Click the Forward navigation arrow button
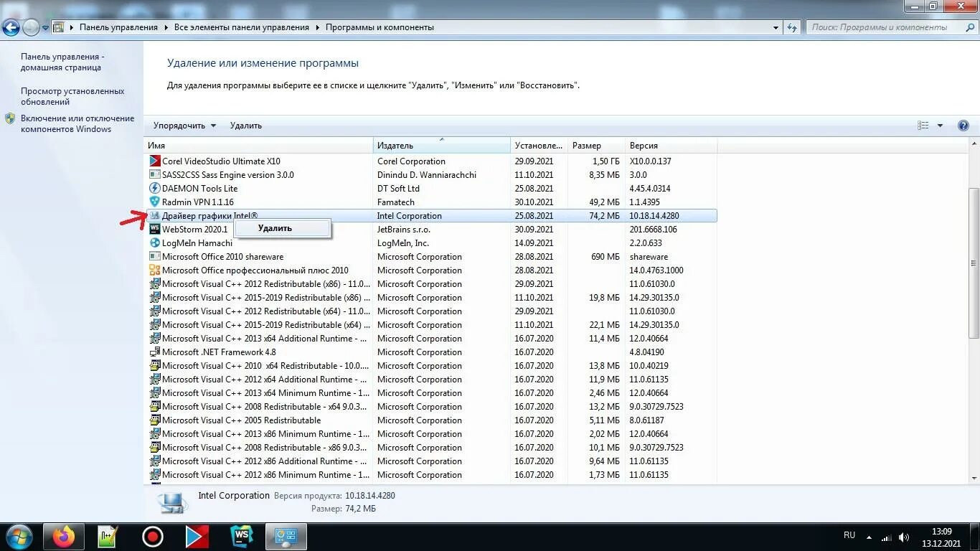Screen dimensions: 980x551 coord(31,27)
